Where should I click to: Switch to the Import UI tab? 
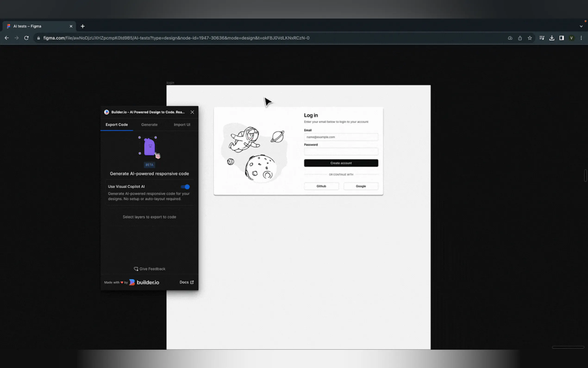coord(182,125)
